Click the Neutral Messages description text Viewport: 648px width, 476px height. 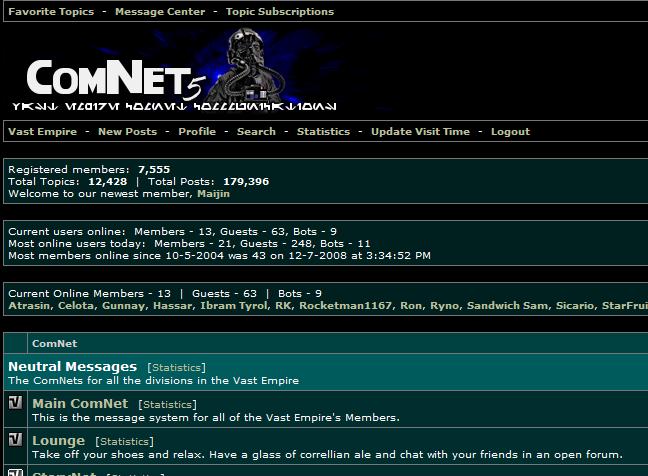click(x=153, y=381)
